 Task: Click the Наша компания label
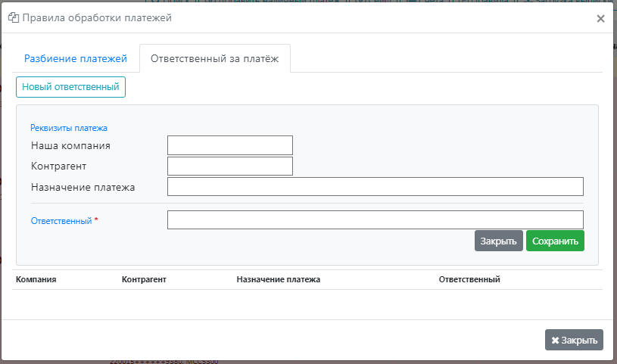[70, 145]
